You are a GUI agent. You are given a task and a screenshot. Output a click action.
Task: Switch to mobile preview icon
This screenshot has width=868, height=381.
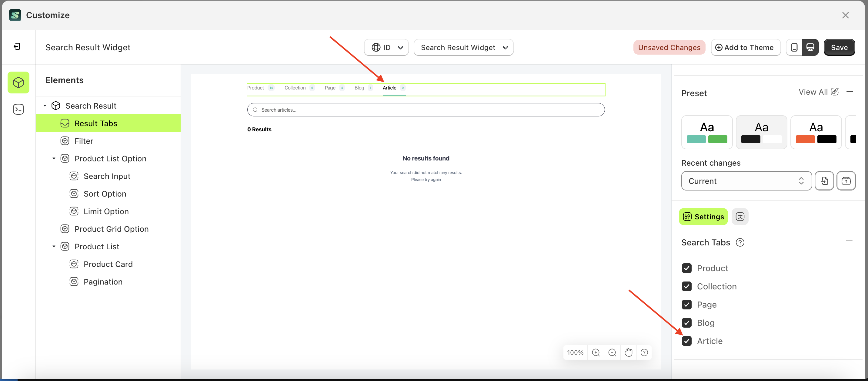tap(795, 47)
